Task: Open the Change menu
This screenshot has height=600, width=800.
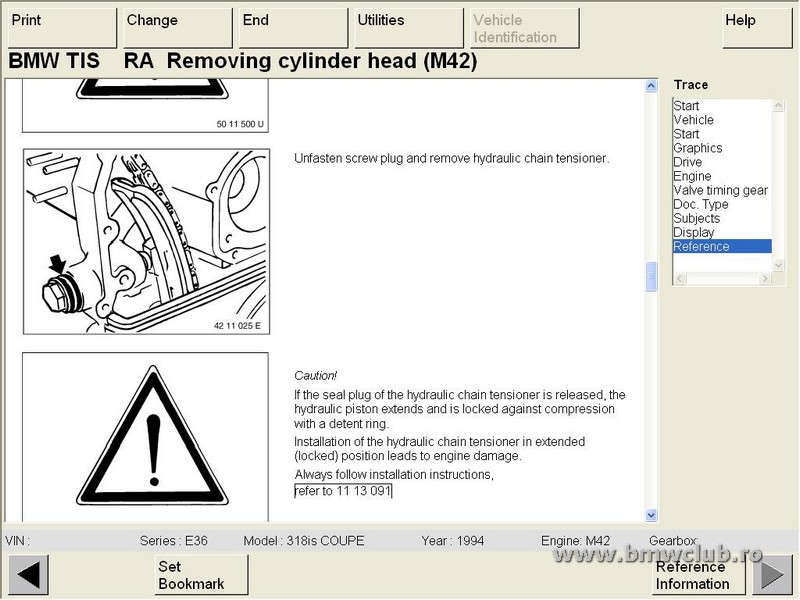Action: [178, 28]
